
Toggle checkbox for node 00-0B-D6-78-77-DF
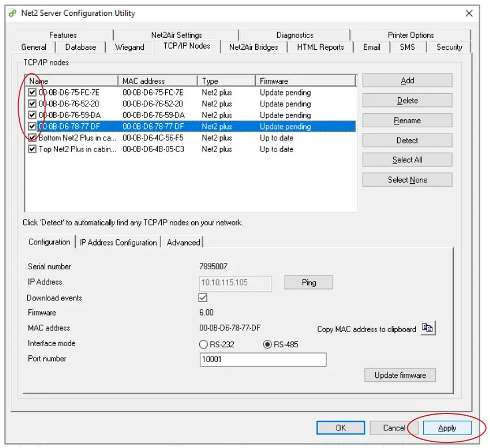[32, 126]
